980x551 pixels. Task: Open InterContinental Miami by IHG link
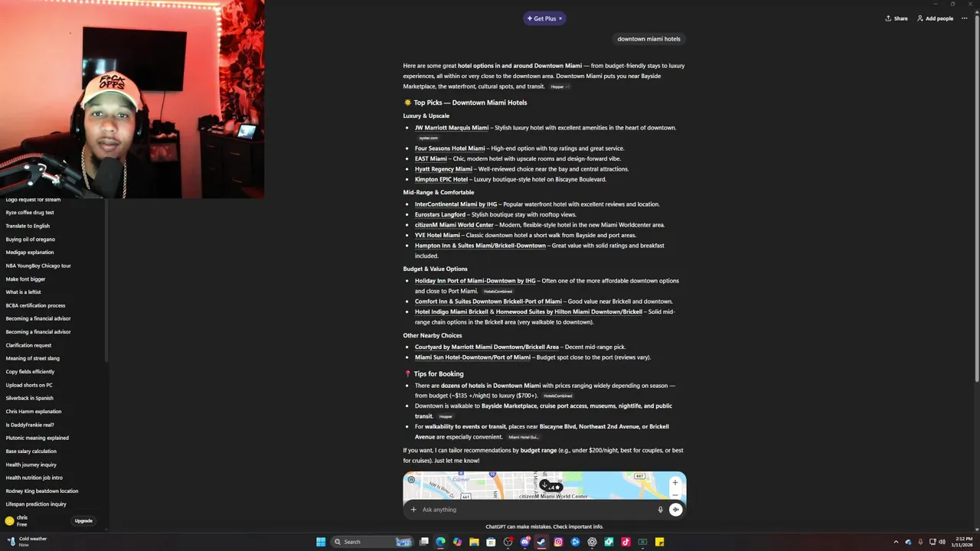[x=456, y=204]
